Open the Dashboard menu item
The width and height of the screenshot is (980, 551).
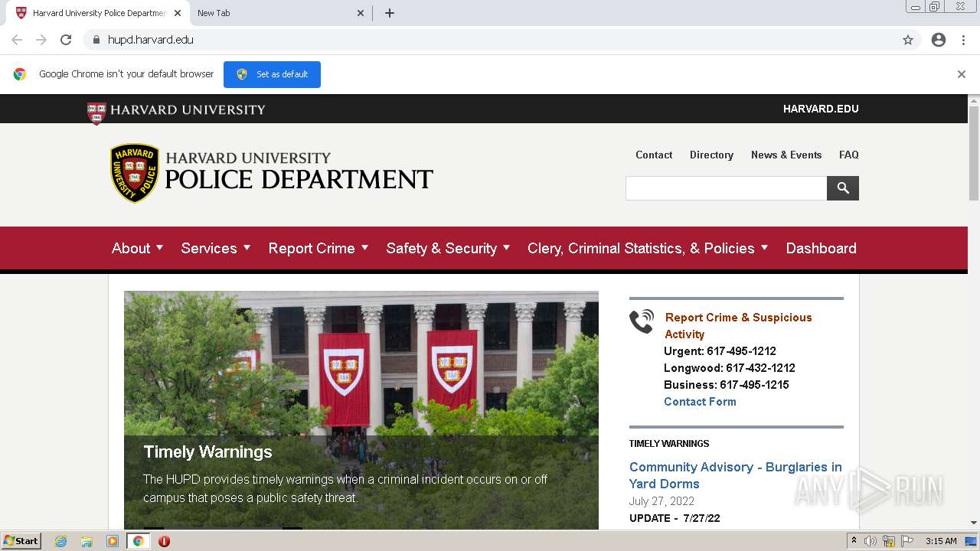click(821, 248)
